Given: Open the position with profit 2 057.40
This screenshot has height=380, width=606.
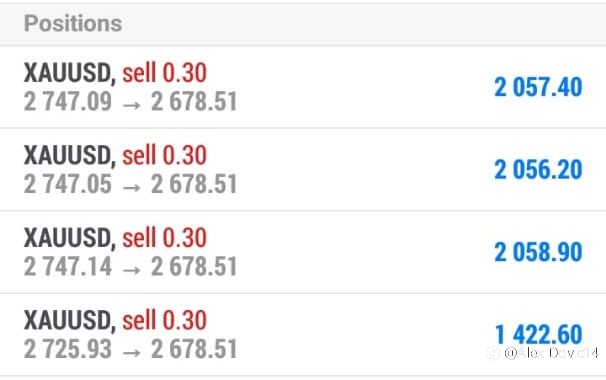Looking at the screenshot, I should pos(303,87).
